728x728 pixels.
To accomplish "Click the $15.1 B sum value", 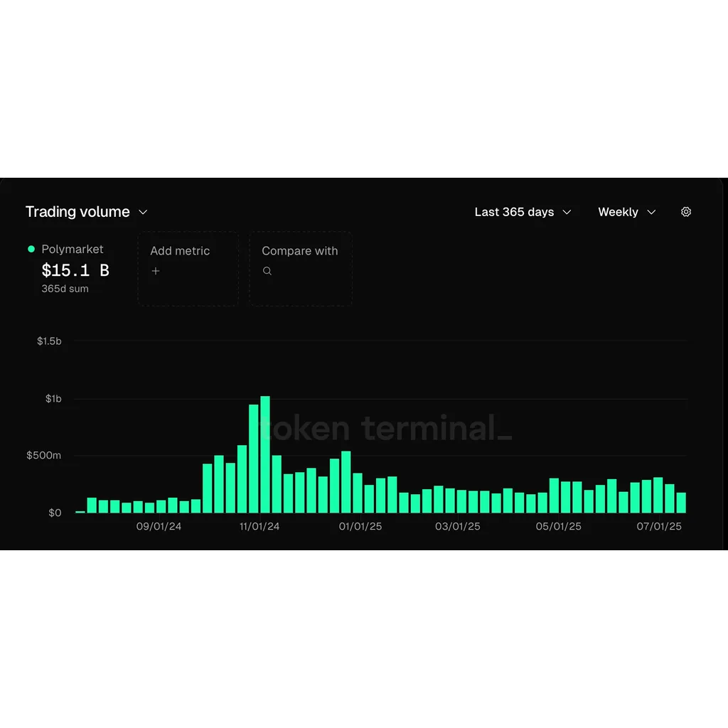I will click(x=75, y=270).
